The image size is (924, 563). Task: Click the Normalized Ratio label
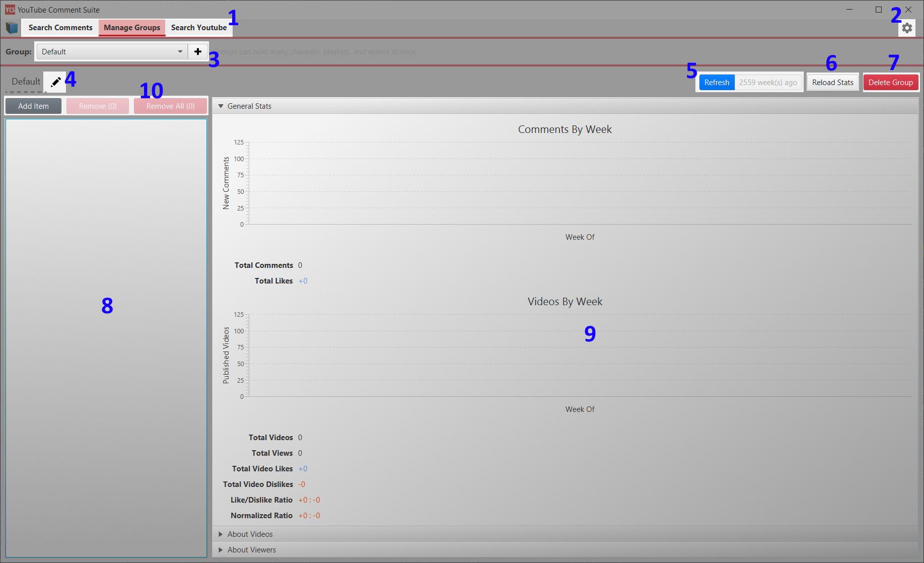[261, 516]
